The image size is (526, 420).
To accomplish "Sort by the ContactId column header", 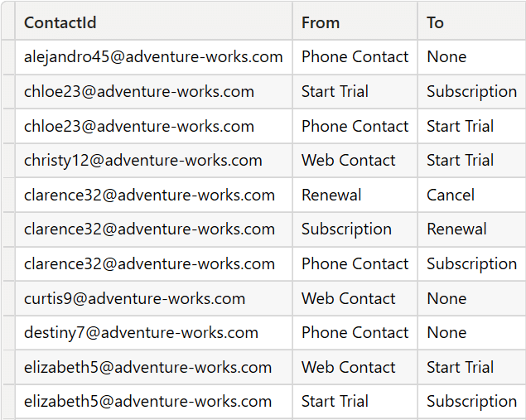I will point(153,22).
